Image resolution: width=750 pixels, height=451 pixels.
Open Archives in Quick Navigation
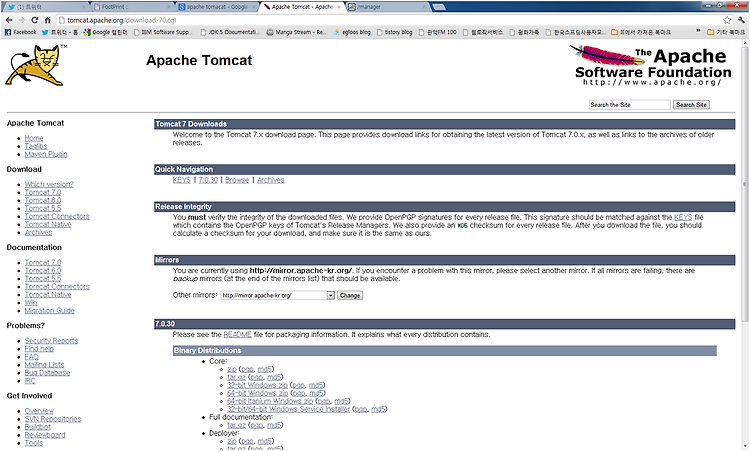[271, 180]
